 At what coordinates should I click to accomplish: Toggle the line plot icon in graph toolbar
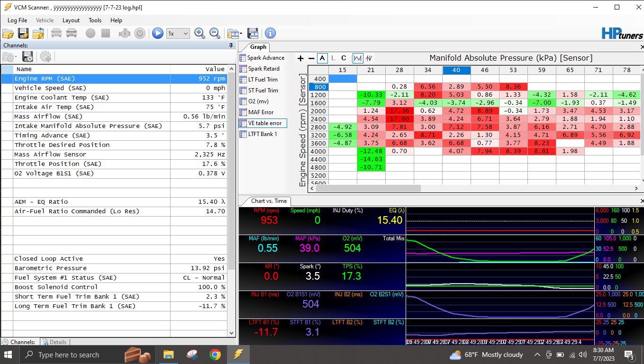point(358,58)
